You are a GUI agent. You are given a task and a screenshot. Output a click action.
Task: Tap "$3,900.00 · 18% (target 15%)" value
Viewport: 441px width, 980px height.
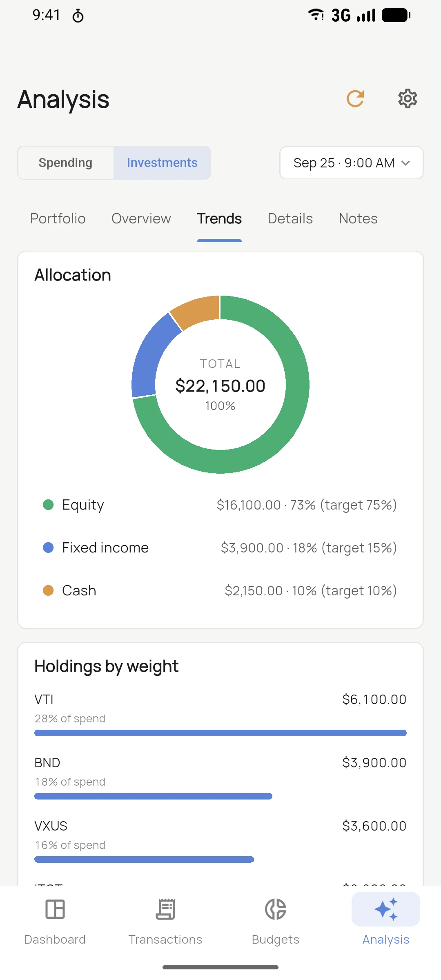tap(309, 548)
